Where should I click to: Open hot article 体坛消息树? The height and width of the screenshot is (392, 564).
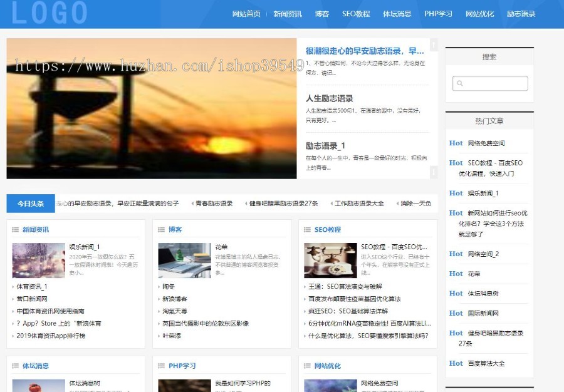coord(483,294)
